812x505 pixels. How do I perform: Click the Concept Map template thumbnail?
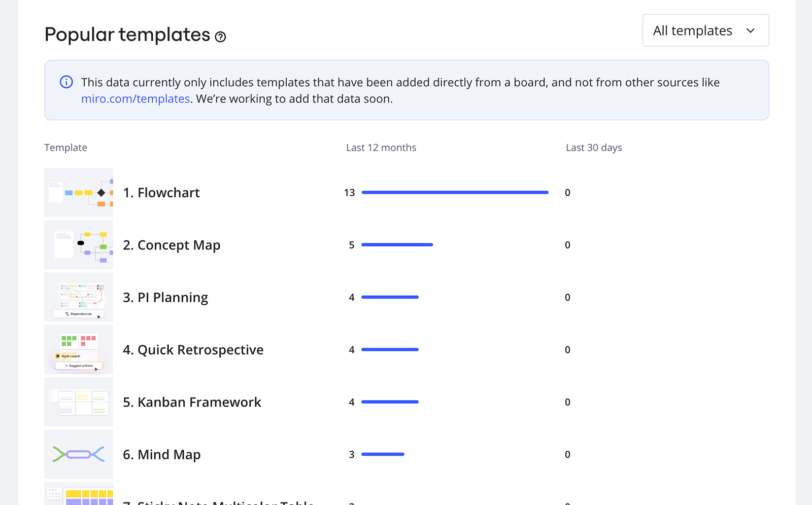coord(79,245)
